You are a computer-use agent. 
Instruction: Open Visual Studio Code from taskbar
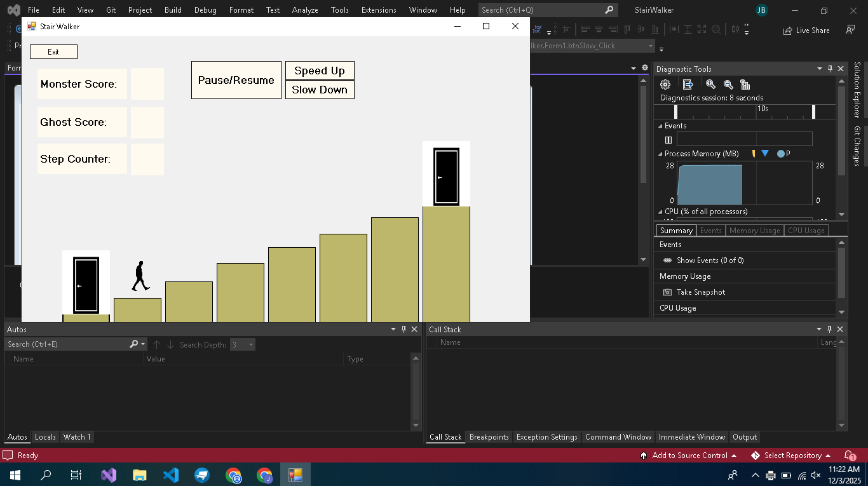[x=171, y=475]
